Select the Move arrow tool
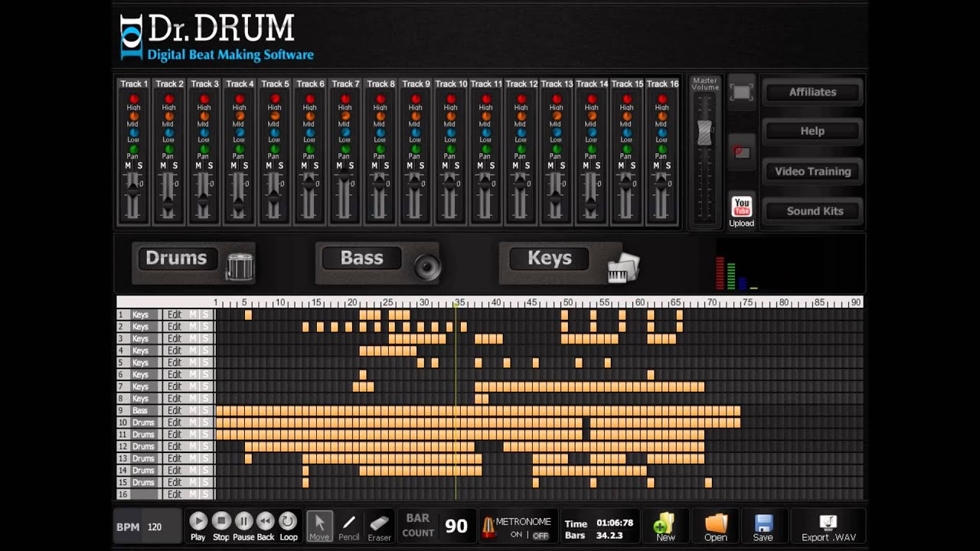The width and height of the screenshot is (980, 551). tap(319, 526)
